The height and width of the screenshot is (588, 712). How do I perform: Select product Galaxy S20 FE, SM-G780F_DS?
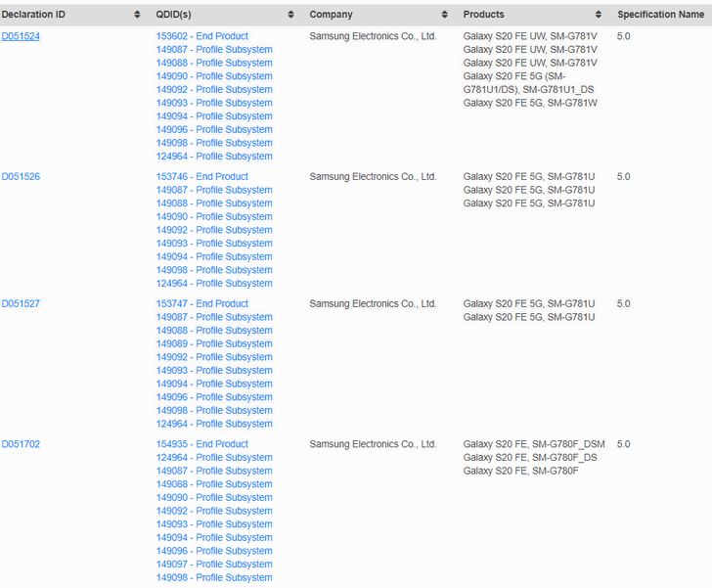530,458
